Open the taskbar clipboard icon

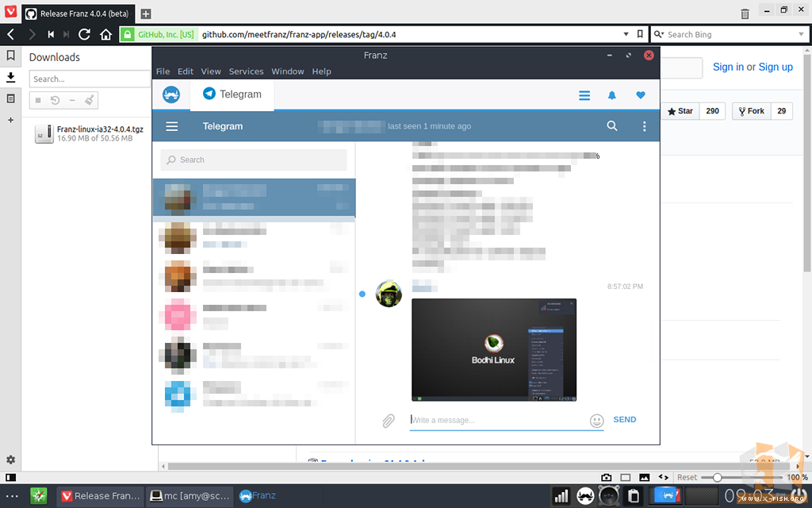[634, 496]
